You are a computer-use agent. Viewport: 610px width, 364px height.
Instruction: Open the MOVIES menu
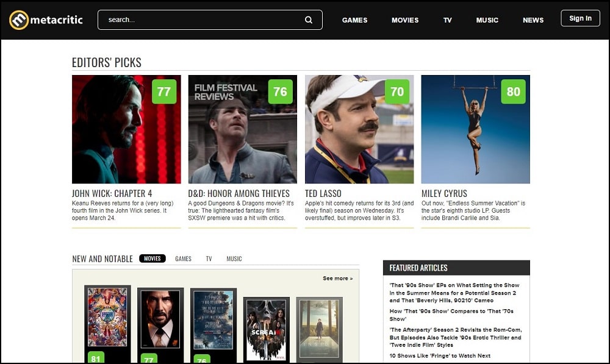coord(405,20)
